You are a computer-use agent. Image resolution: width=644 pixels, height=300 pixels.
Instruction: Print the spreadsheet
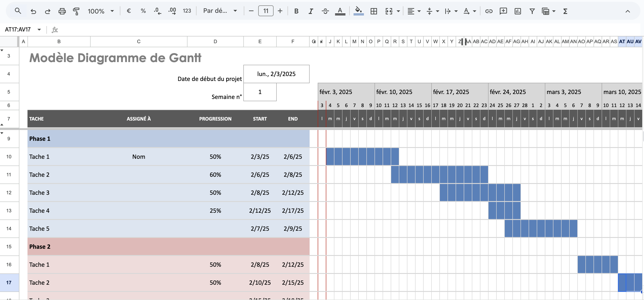point(62,11)
